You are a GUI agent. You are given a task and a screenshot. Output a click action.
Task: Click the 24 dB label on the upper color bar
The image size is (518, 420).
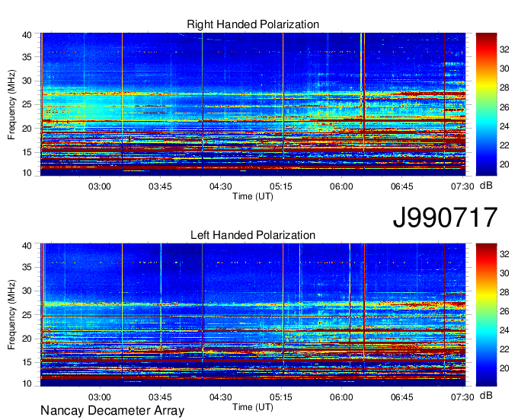click(504, 126)
